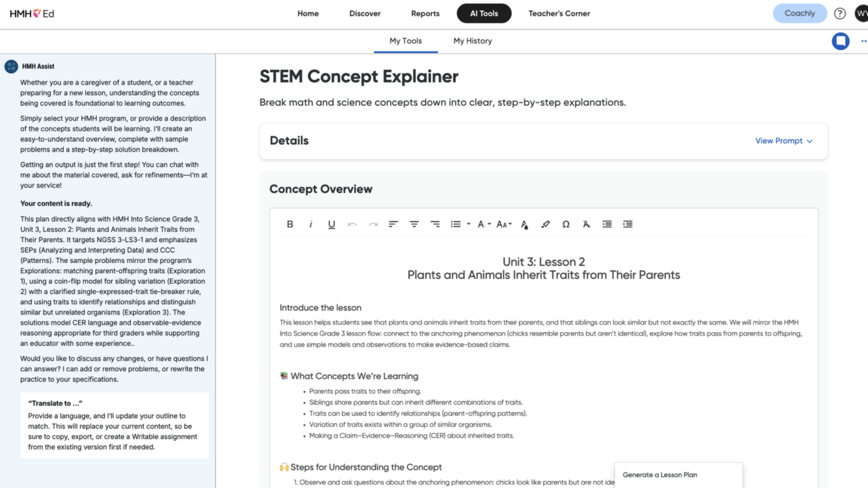868x488 pixels.
Task: Open the font size Aa dropdown
Action: tap(504, 224)
